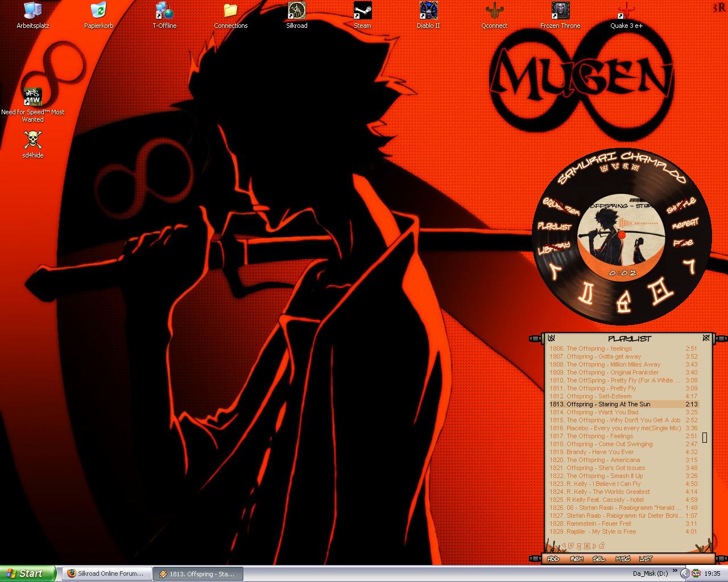
Task: Select the 1813. Offspring taskbar window button
Action: [x=198, y=573]
